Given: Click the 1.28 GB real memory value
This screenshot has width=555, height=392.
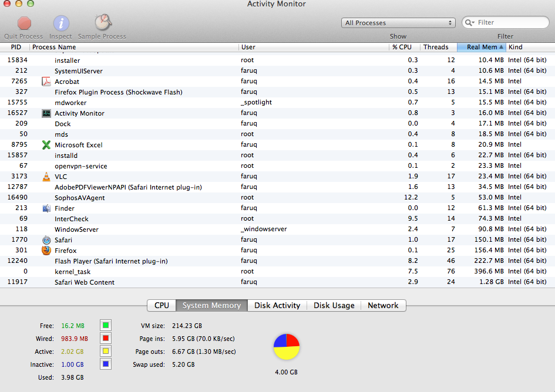Looking at the screenshot, I should tap(492, 282).
